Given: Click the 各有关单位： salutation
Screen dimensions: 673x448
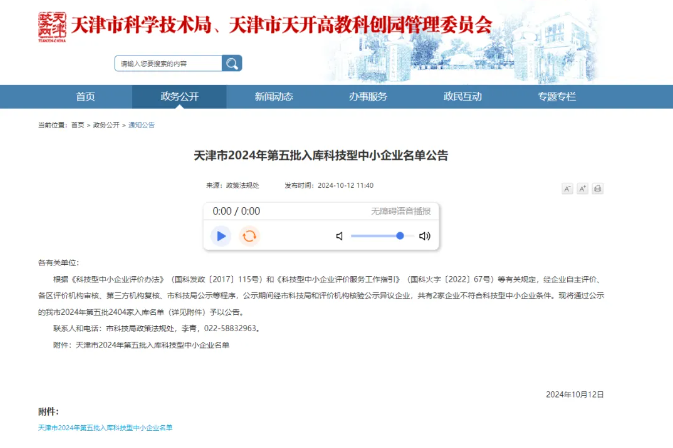Looking at the screenshot, I should [58, 263].
